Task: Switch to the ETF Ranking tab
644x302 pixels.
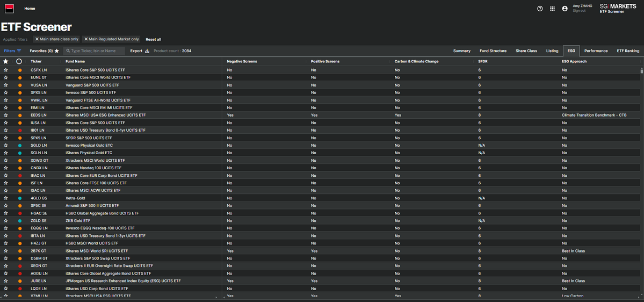Action: pos(628,51)
